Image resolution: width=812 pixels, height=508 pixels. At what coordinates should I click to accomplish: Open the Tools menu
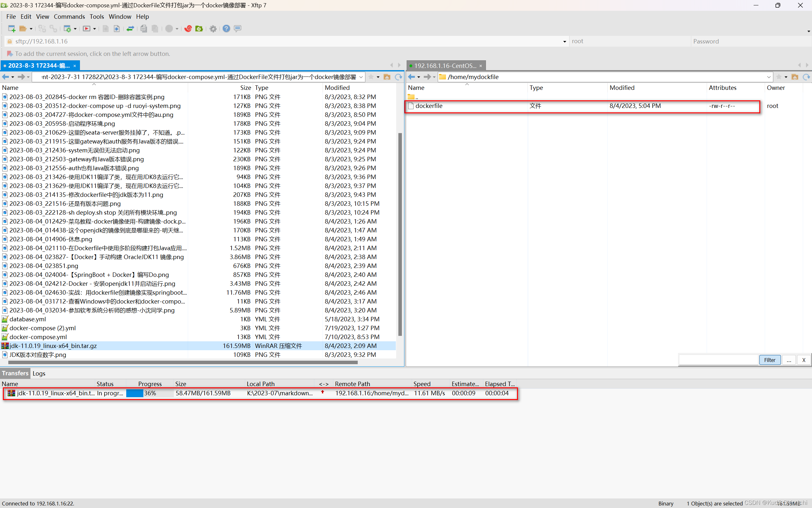click(x=97, y=17)
